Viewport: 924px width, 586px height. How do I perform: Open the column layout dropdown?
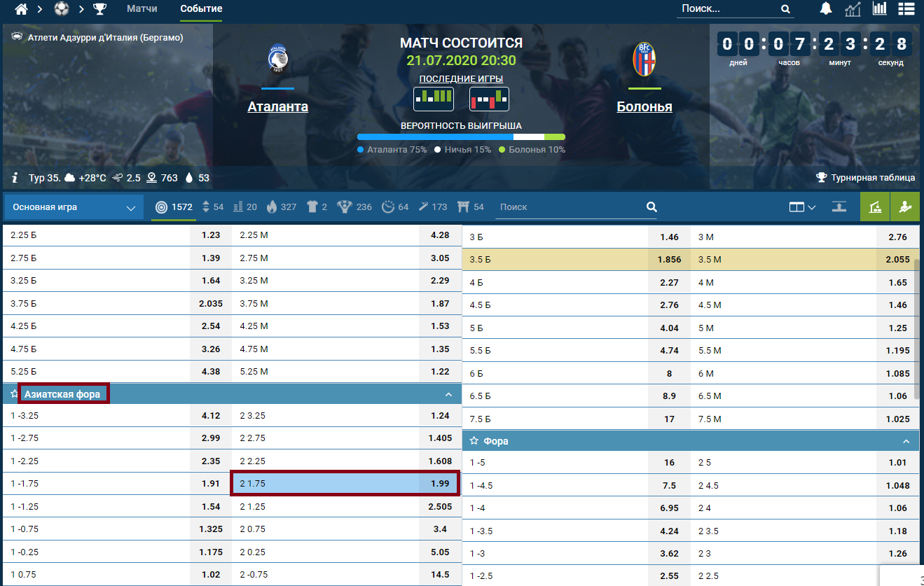[x=802, y=207]
